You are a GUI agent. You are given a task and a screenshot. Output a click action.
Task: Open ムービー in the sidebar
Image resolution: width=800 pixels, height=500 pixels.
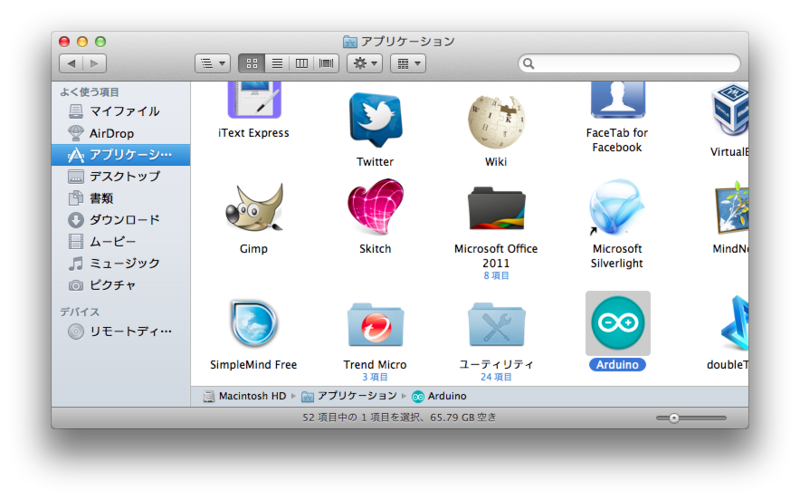121,241
